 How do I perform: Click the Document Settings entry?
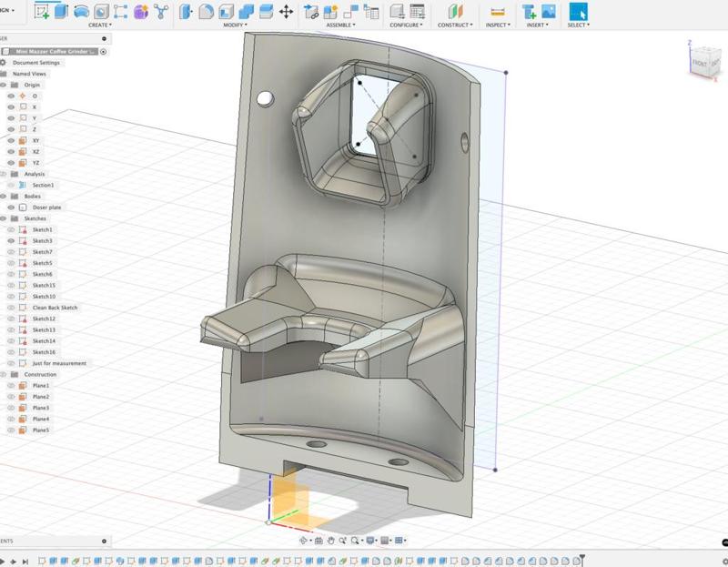coord(37,63)
